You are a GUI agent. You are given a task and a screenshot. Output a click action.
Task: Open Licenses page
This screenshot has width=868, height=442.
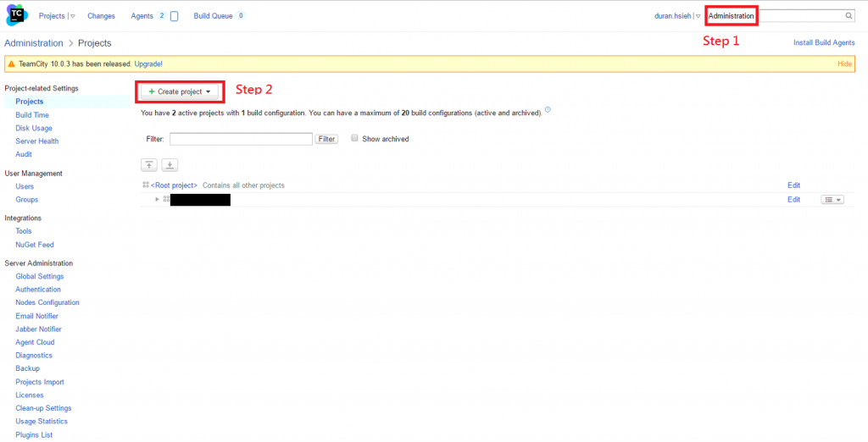pos(30,395)
